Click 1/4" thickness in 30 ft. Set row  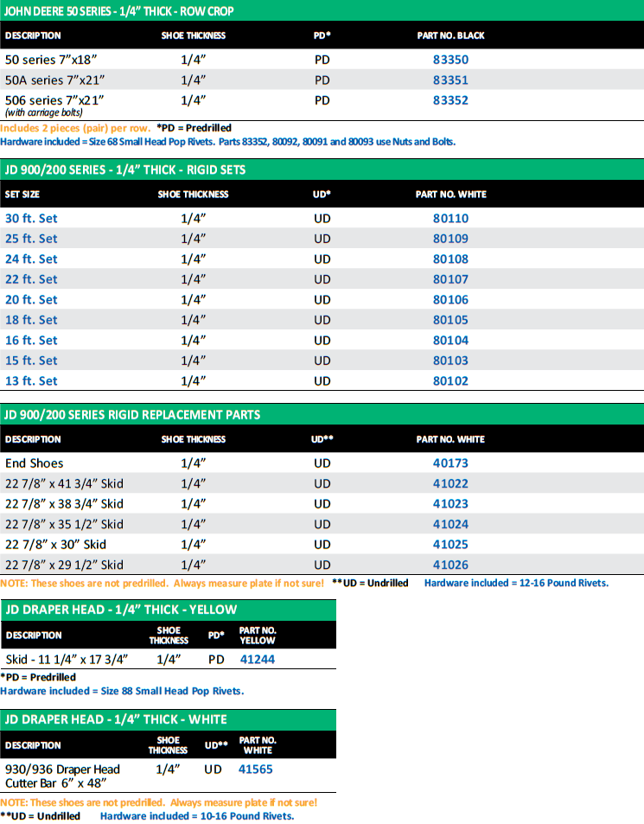[194, 218]
